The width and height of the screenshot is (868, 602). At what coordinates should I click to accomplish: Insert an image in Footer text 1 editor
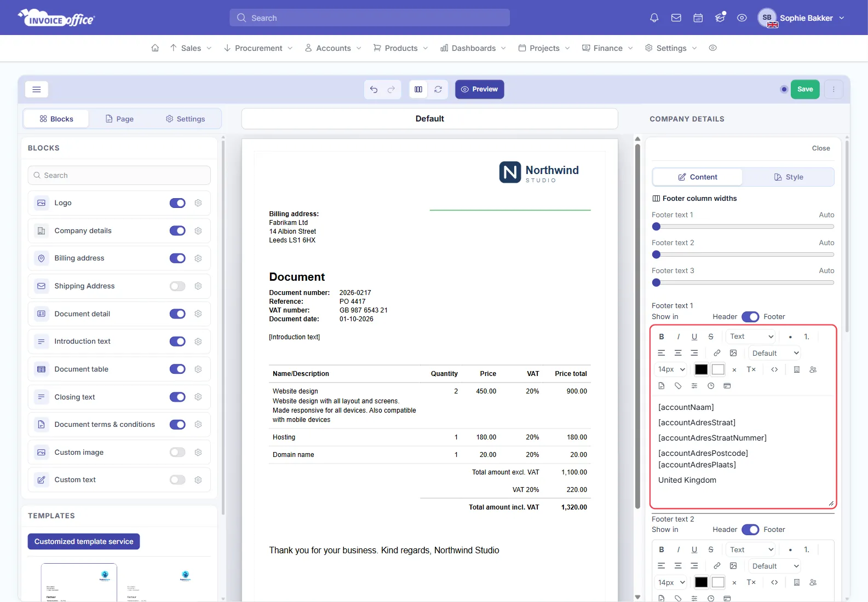click(733, 353)
